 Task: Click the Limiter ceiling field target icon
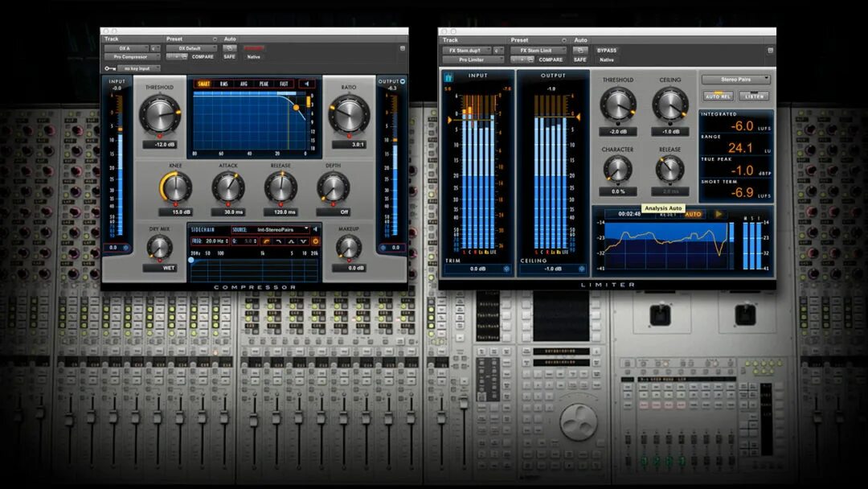[x=581, y=269]
